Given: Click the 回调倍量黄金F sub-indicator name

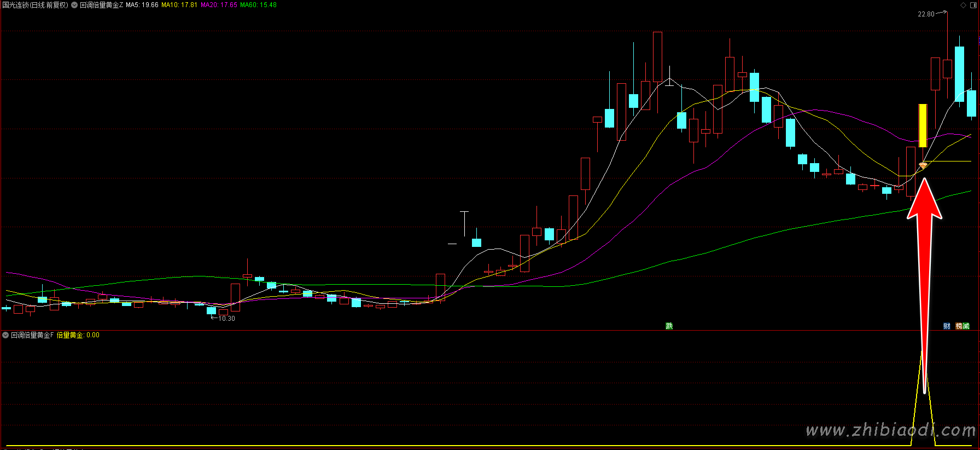Looking at the screenshot, I should point(32,335).
